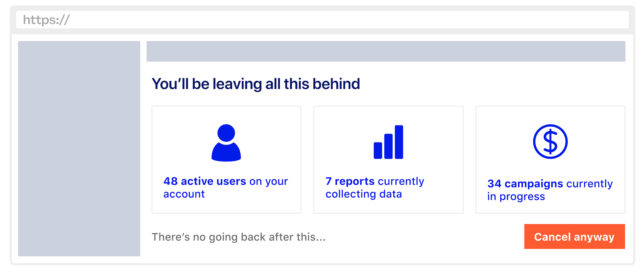
Task: Click the user silhouette icon
Action: coord(226,143)
